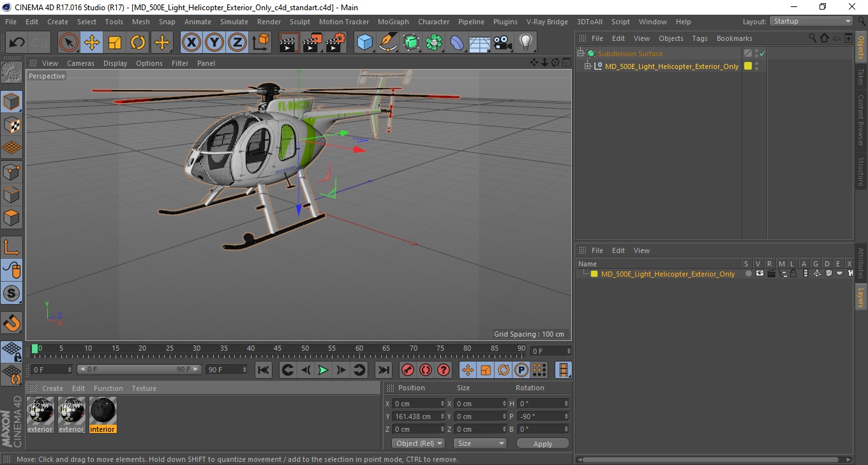Render the active view
The height and width of the screenshot is (465, 868).
[x=289, y=43]
